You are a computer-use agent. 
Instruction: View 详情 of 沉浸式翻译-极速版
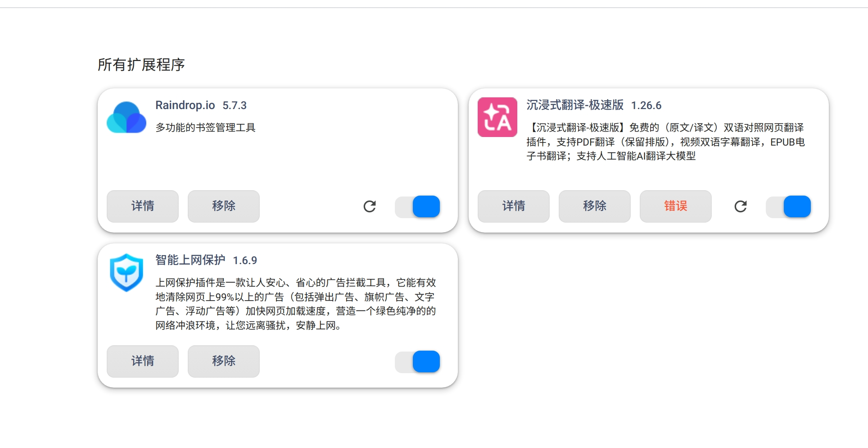(x=514, y=206)
